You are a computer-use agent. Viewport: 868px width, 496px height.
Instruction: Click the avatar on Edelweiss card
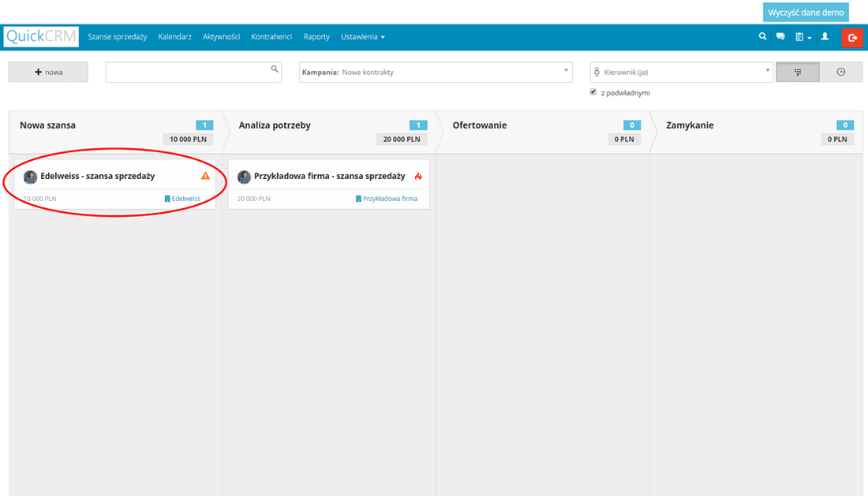click(x=31, y=177)
